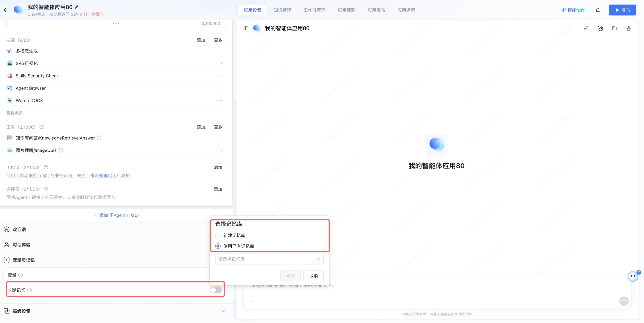This screenshot has height=323, width=644.
Task: Open the 应用发布 tab
Action: click(x=376, y=10)
